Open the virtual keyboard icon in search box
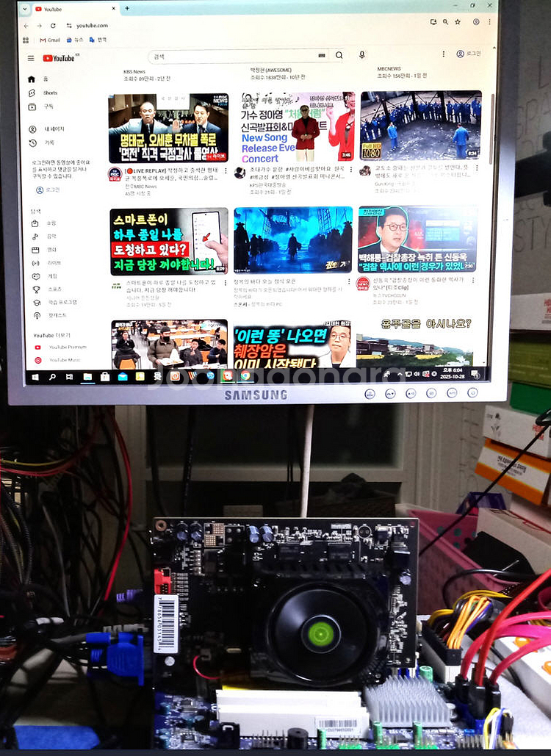Screen dimensions: 551x756 (322, 56)
